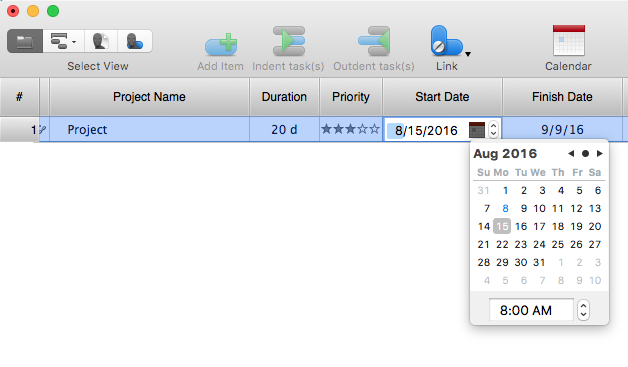This screenshot has height=367, width=628.
Task: Click the # column header
Action: coord(19,97)
